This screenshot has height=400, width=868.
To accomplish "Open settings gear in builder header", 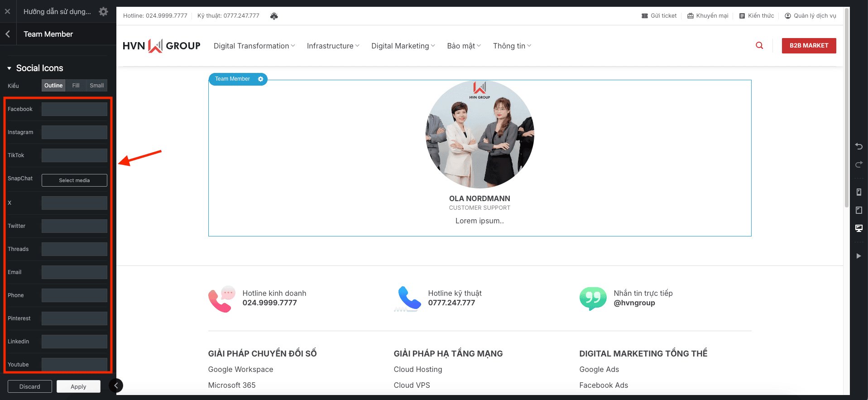I will [x=103, y=12].
